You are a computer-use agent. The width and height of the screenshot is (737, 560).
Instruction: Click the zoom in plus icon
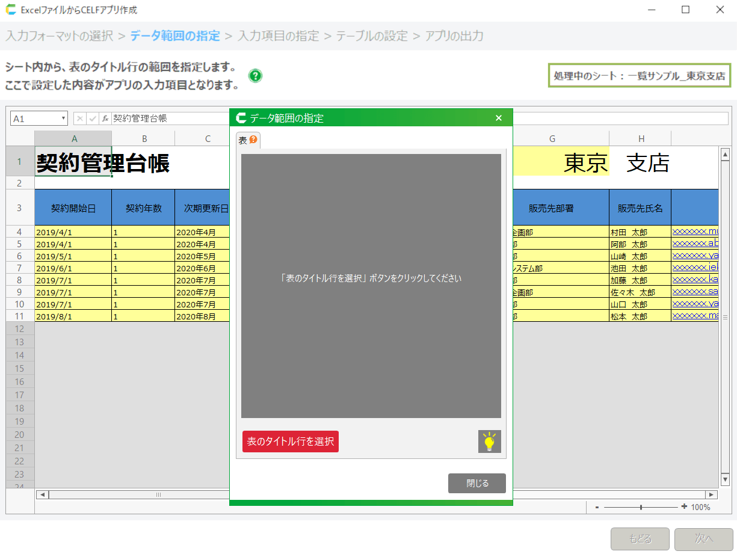684,507
